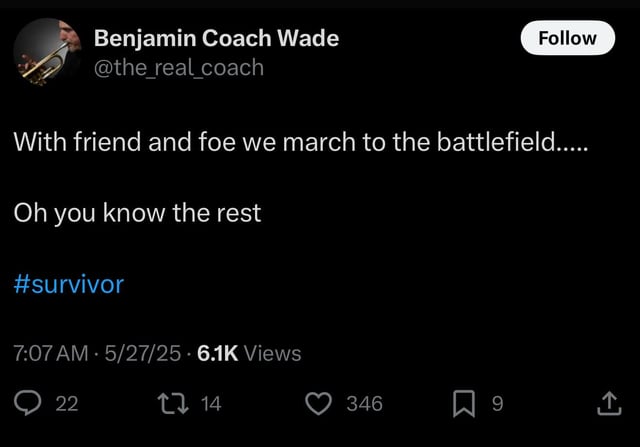This screenshot has width=640, height=447.
Task: Like the tweet with the heart icon
Action: pyautogui.click(x=319, y=403)
